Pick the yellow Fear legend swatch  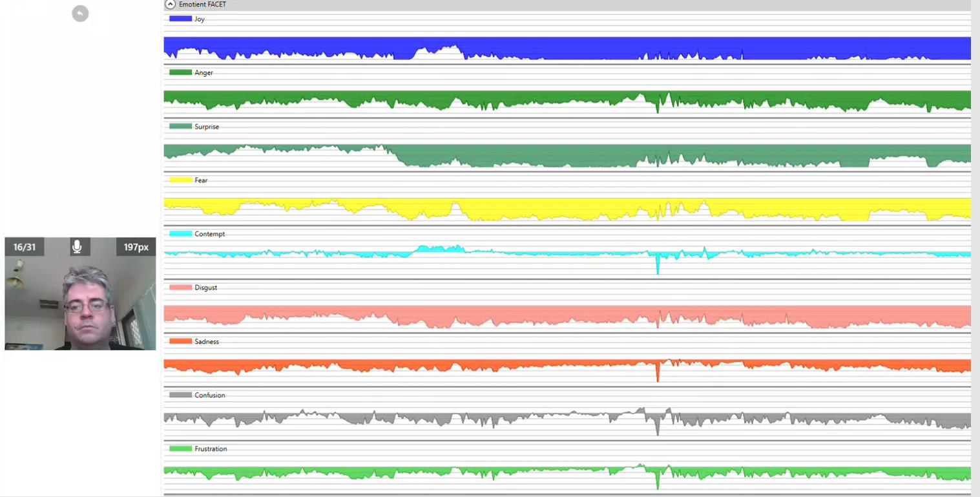tap(180, 180)
